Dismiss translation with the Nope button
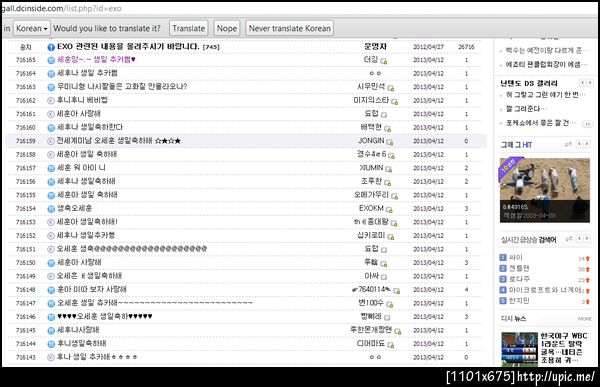 click(227, 28)
